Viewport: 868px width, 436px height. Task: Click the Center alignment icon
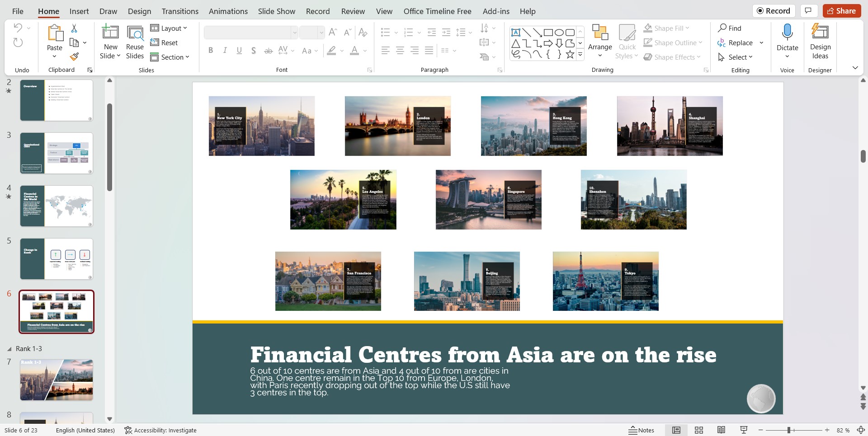[400, 50]
